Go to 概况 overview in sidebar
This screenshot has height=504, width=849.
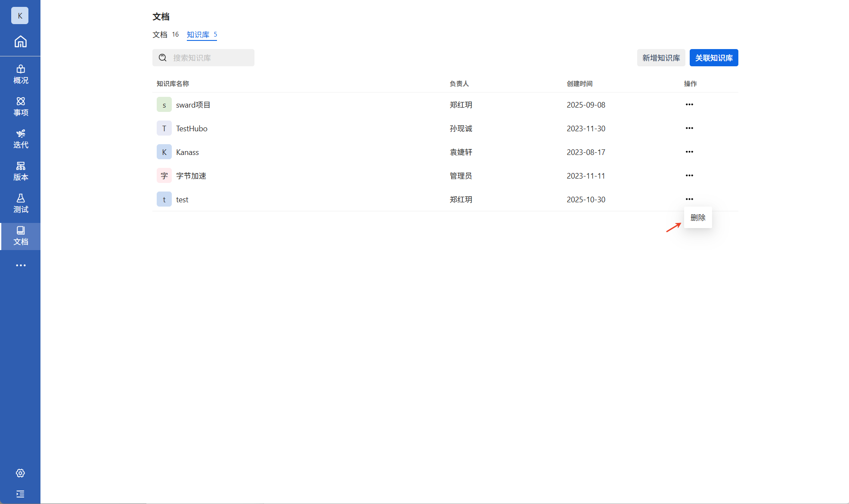coord(20,74)
